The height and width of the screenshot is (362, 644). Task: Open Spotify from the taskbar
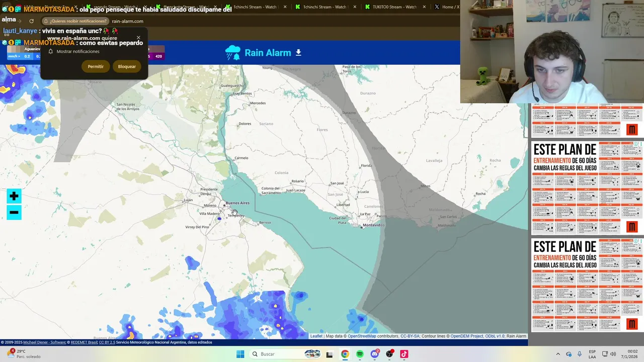pyautogui.click(x=360, y=354)
